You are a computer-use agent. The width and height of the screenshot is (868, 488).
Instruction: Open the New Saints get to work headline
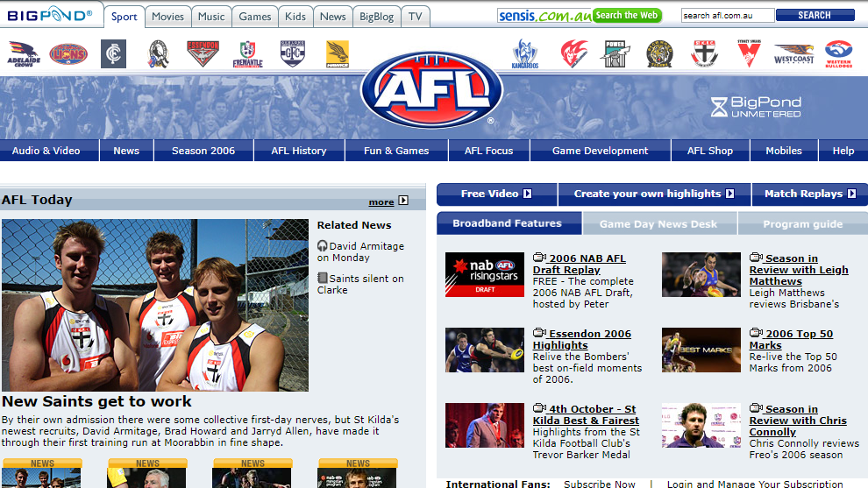point(96,401)
